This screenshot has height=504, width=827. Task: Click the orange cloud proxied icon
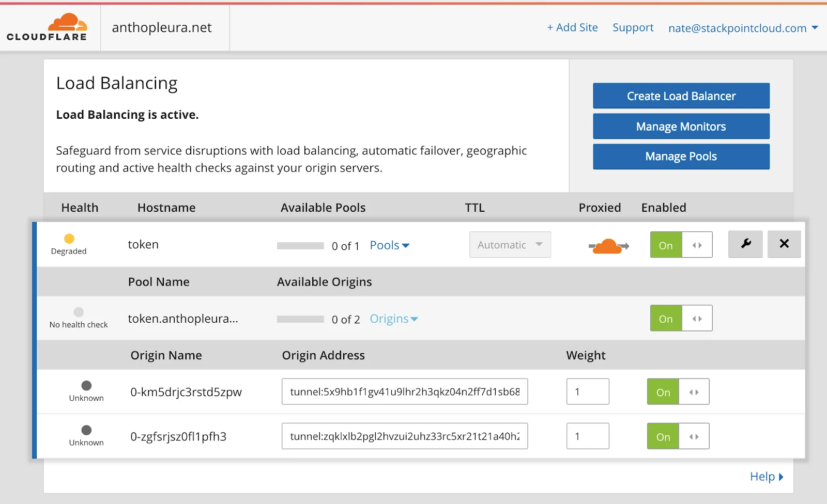[608, 246]
